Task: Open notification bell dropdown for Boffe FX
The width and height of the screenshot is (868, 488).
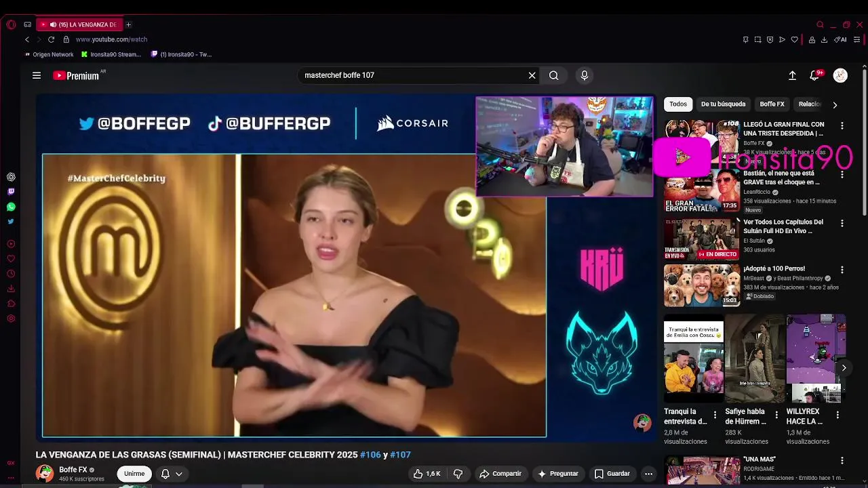Action: click(x=172, y=474)
